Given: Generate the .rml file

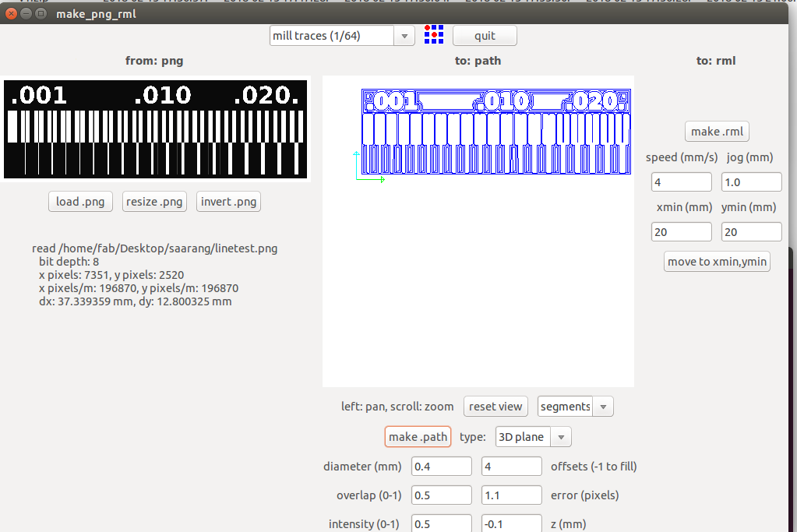Looking at the screenshot, I should click(717, 132).
